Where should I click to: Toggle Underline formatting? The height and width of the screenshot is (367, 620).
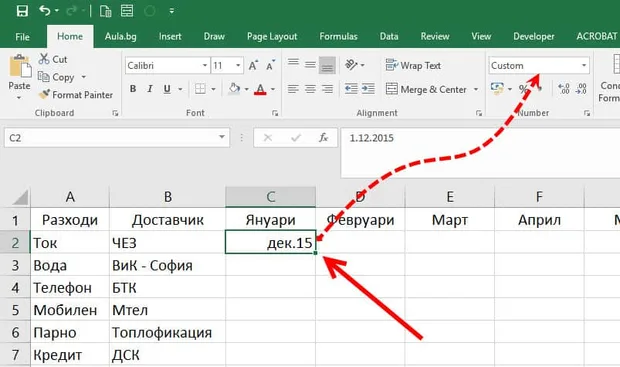click(x=167, y=89)
